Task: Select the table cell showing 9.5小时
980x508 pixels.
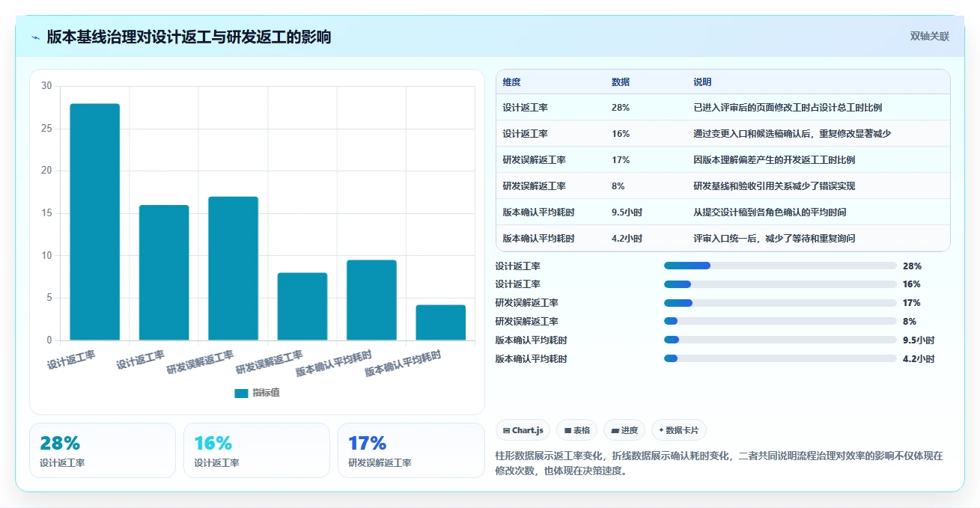Action: [627, 212]
